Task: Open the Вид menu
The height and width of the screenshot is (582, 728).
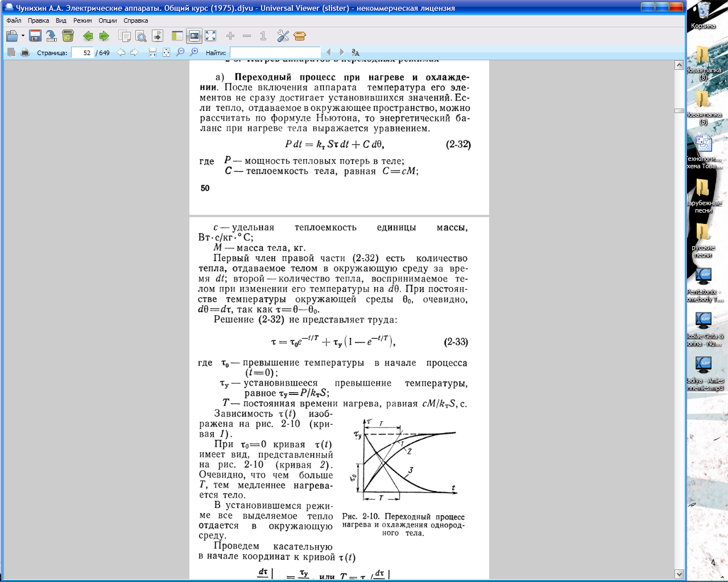Action: (x=61, y=20)
